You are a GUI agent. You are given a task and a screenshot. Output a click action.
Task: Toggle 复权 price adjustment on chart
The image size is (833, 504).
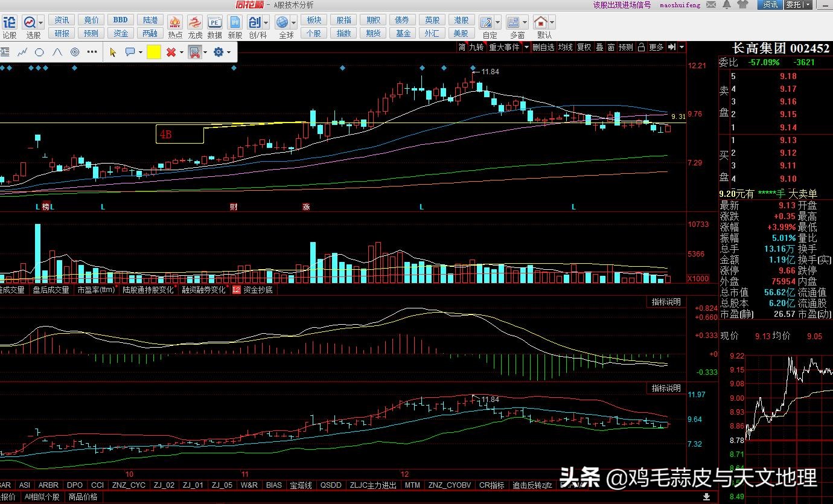click(584, 47)
